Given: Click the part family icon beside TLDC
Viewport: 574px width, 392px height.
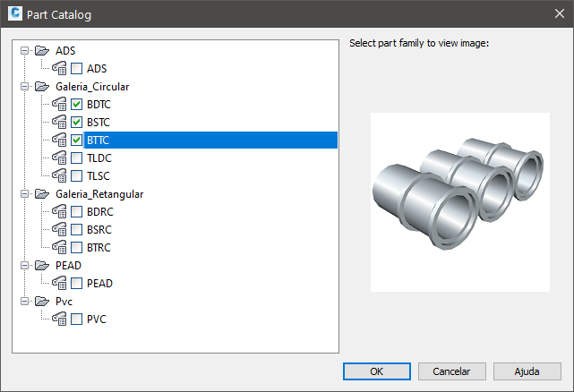Looking at the screenshot, I should click(59, 158).
